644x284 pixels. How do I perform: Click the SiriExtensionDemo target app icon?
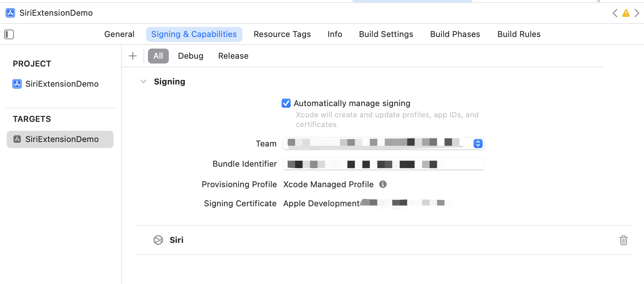click(x=17, y=139)
